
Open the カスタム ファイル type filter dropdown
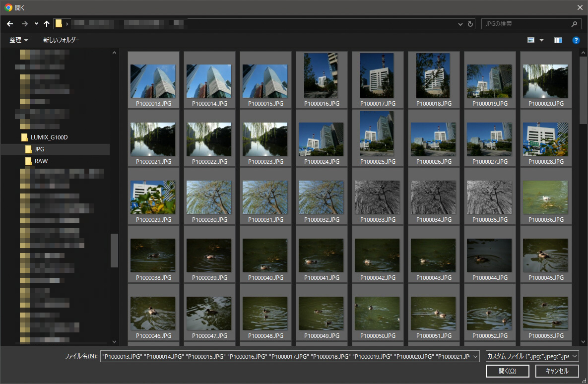[532, 356]
